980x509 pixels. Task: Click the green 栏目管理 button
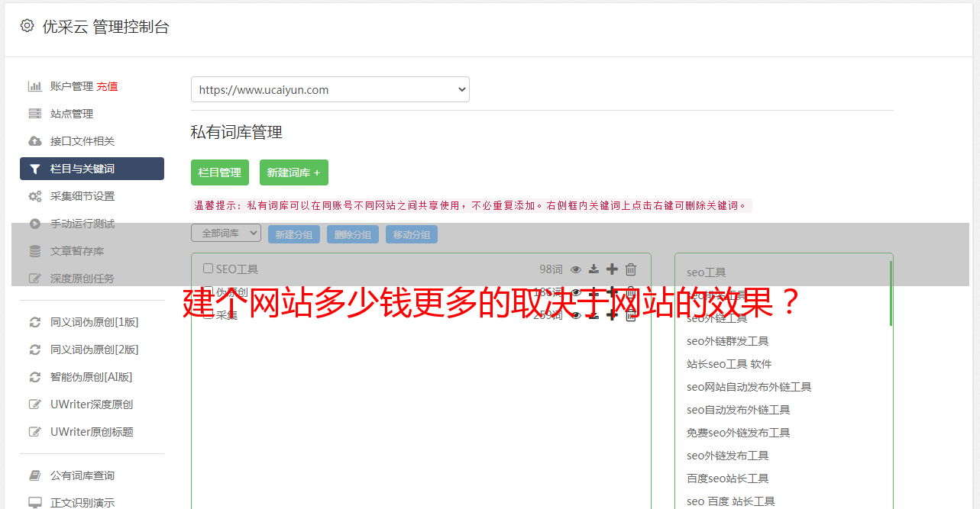(x=220, y=172)
